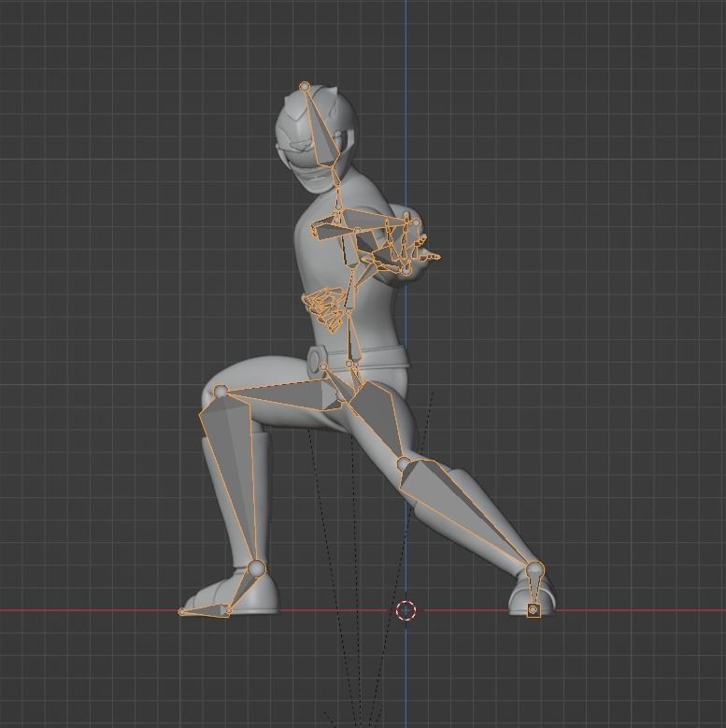Image resolution: width=726 pixels, height=728 pixels.
Task: Click the 3D cursor at the origin
Action: pyautogui.click(x=406, y=610)
